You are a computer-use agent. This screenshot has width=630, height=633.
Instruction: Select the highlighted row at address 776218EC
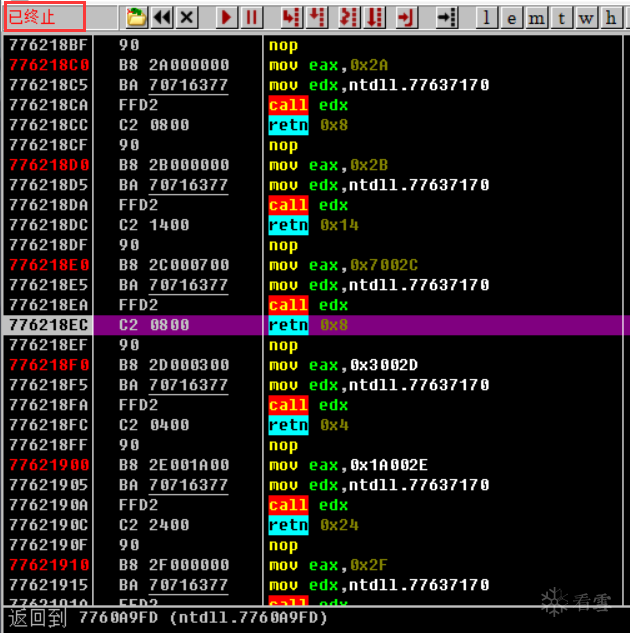(x=315, y=325)
